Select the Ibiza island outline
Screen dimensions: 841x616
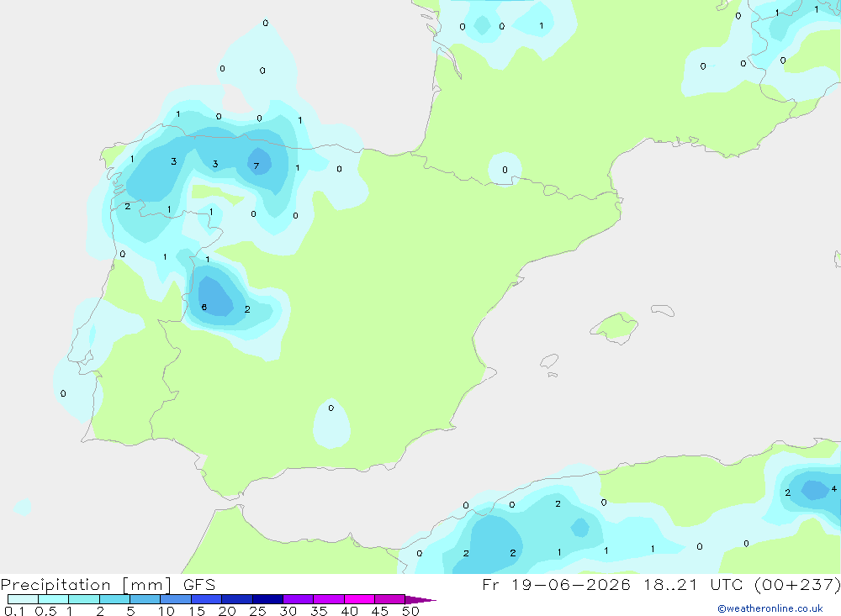point(549,361)
